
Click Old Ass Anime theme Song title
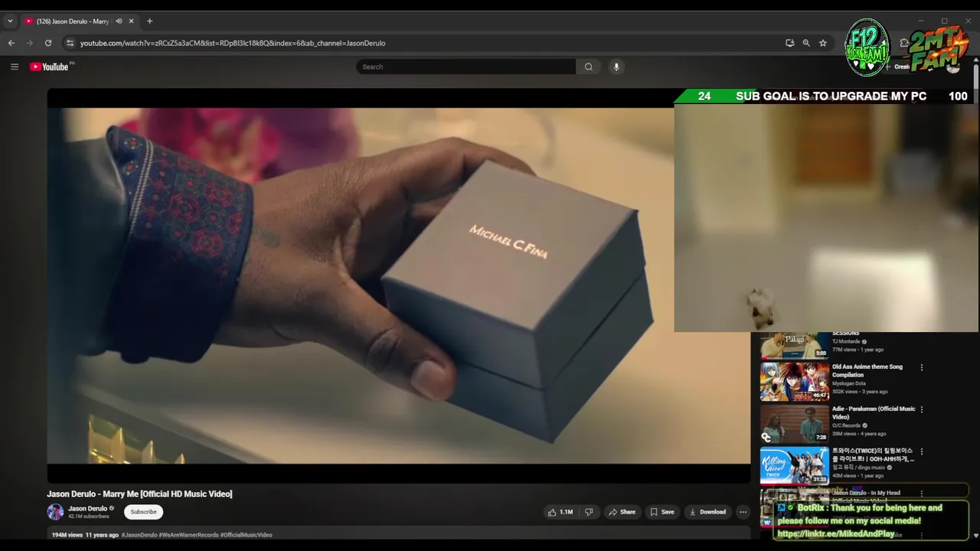pyautogui.click(x=867, y=370)
